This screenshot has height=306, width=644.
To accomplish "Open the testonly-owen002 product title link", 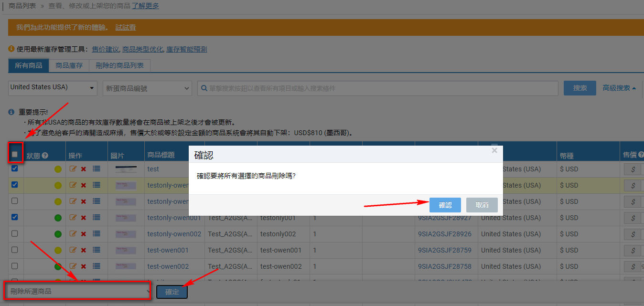I will point(174,234).
